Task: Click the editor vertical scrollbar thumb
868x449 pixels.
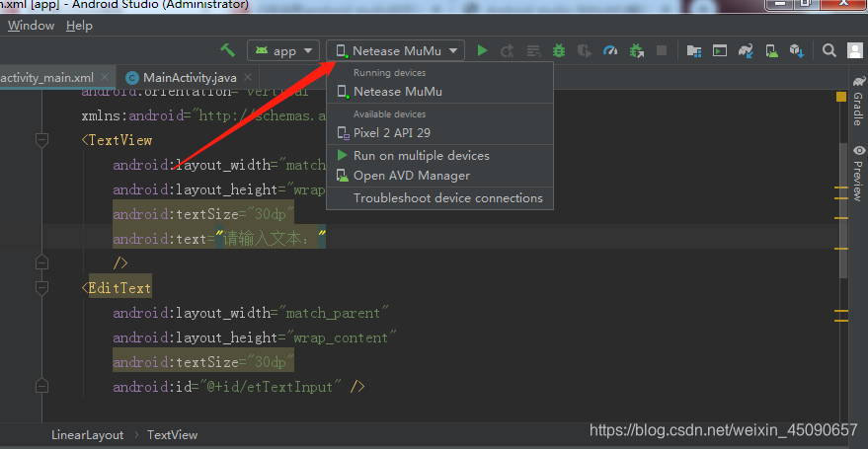Action: click(843, 210)
